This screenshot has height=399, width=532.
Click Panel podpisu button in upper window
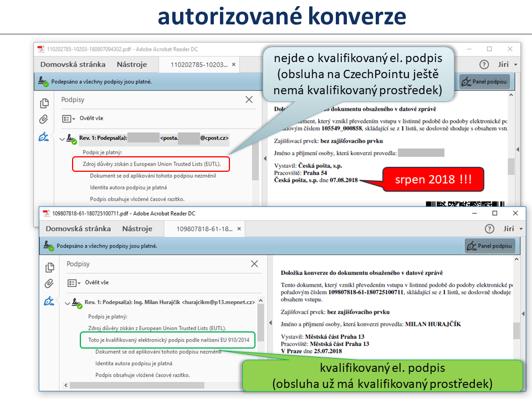coord(485,82)
